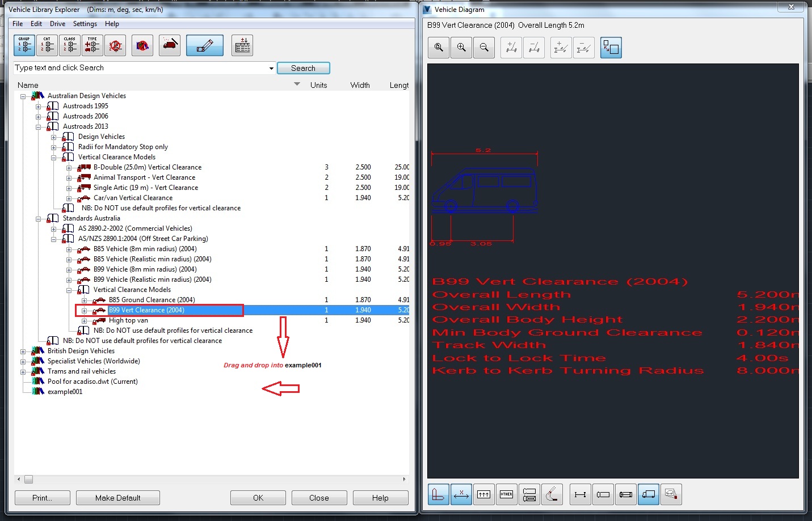Click the TYPE view toolbar icon
This screenshot has height=521, width=812.
click(91, 45)
